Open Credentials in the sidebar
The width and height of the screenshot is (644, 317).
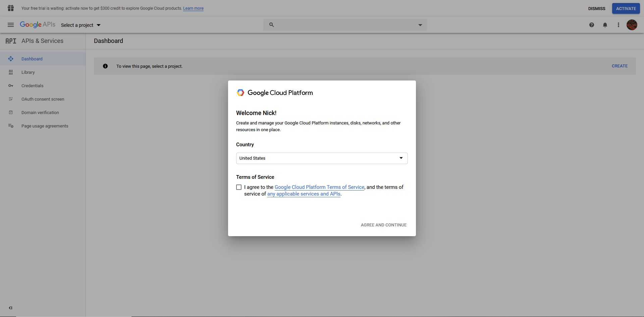[43, 86]
